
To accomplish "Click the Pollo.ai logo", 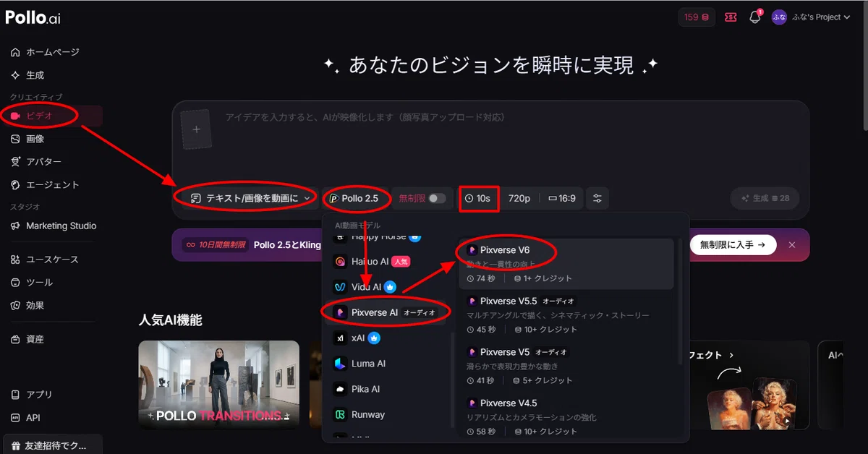I will click(x=33, y=18).
